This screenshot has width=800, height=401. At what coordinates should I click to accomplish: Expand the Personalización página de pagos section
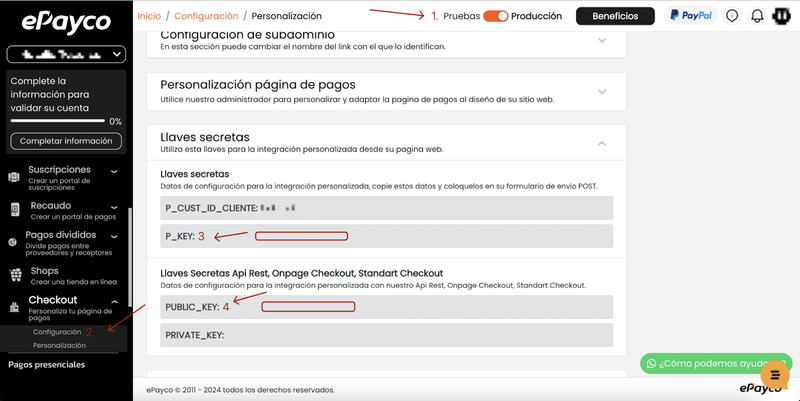click(x=602, y=91)
